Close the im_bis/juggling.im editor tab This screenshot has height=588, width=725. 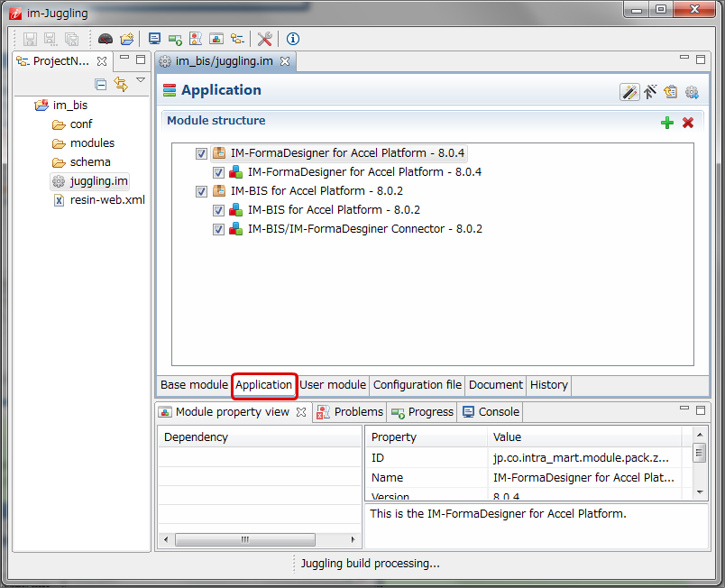pos(285,61)
